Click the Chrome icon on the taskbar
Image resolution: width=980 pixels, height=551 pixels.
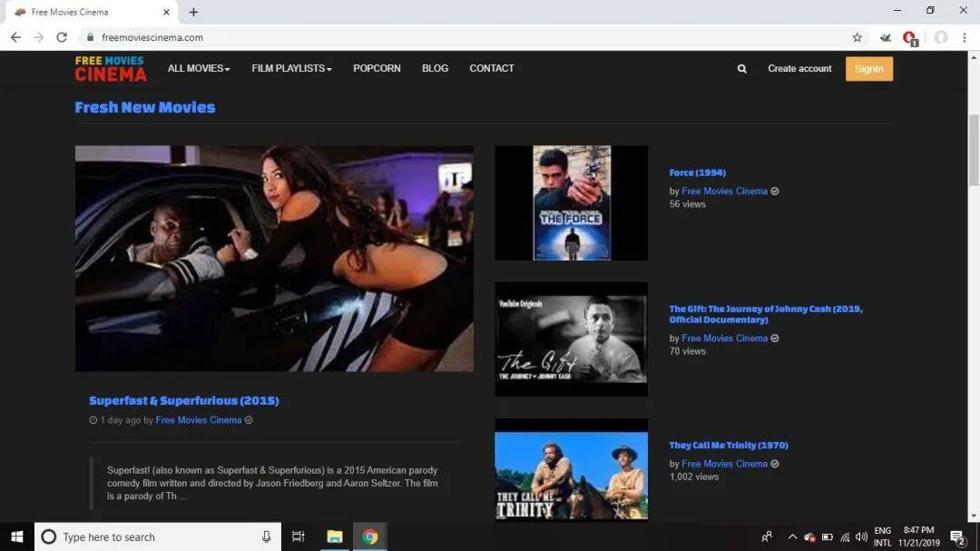[370, 536]
